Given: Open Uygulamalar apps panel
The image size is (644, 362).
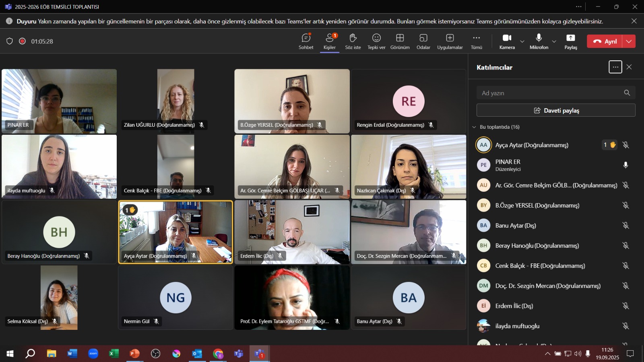Looking at the screenshot, I should (x=450, y=41).
